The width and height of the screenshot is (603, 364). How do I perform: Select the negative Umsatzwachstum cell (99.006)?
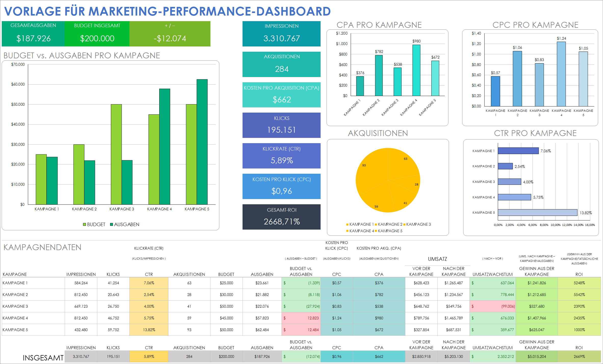point(493,306)
